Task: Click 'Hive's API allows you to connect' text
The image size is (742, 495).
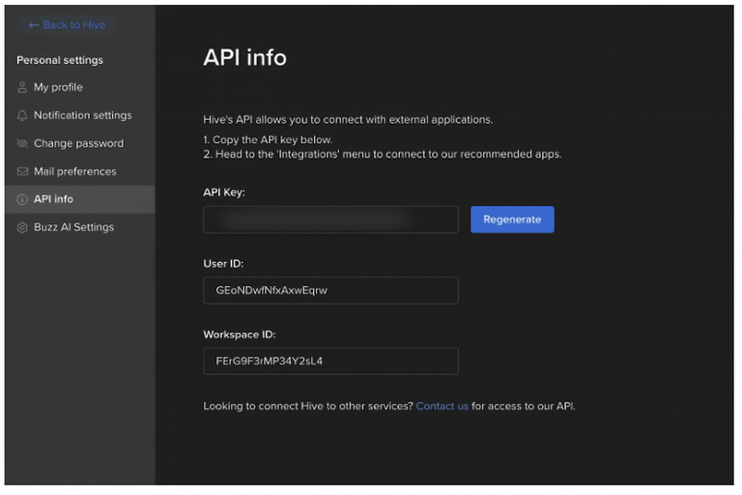Action: click(x=348, y=120)
